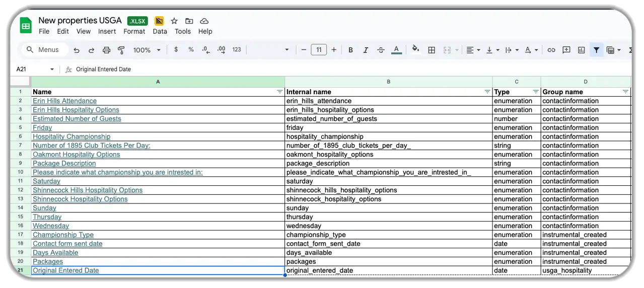The image size is (644, 288).
Task: Open the Group name column filter button
Action: [625, 92]
